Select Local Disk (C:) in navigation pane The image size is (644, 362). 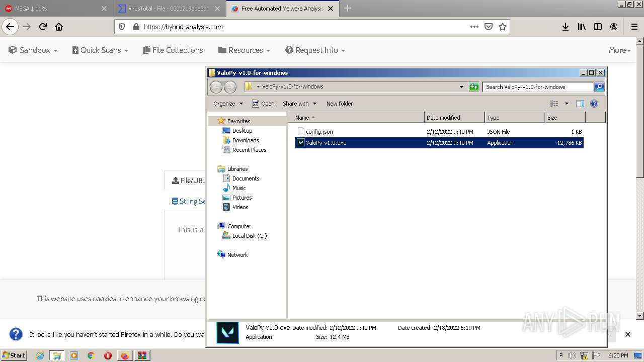[x=249, y=236]
